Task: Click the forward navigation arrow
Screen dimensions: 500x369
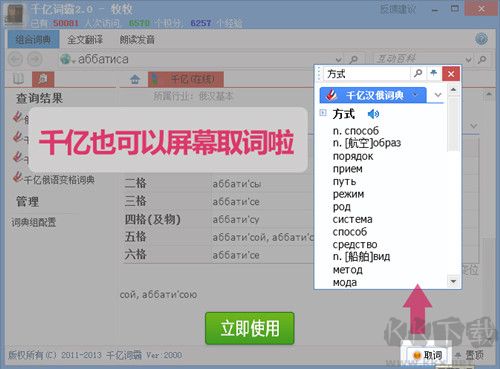Action: coord(35,59)
